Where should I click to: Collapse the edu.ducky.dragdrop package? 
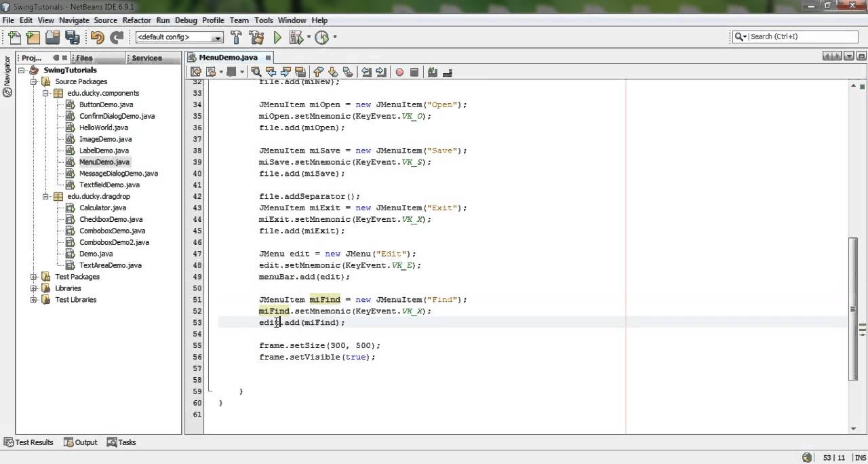pos(46,196)
